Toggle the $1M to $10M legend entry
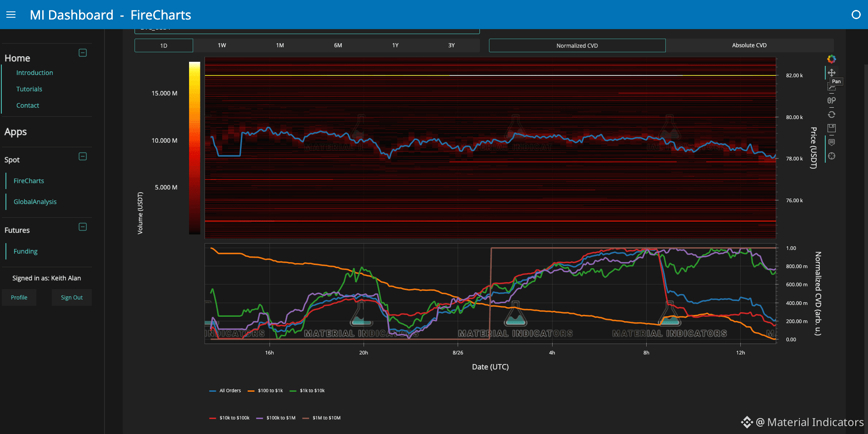Image resolution: width=868 pixels, height=434 pixels. [321, 418]
